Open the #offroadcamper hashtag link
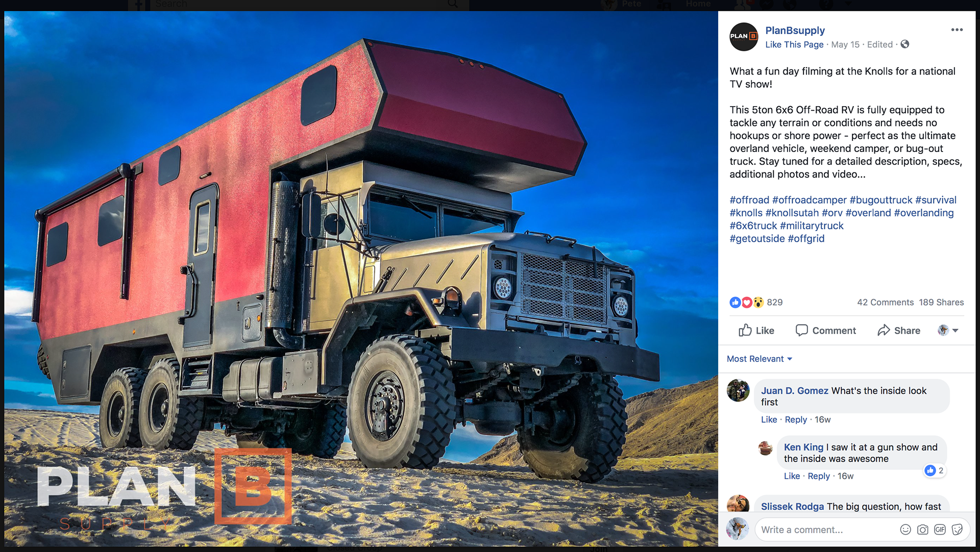The image size is (980, 552). pyautogui.click(x=809, y=200)
